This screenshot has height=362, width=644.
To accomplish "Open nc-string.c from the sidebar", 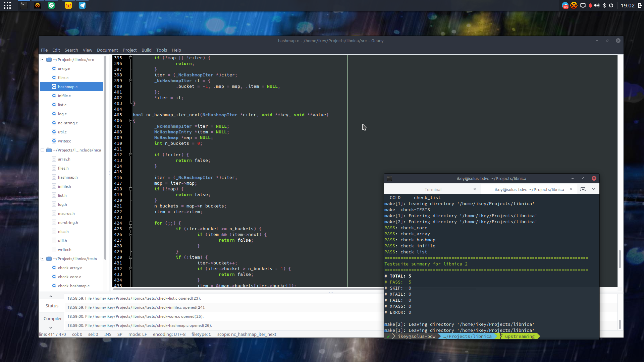I will (x=68, y=123).
